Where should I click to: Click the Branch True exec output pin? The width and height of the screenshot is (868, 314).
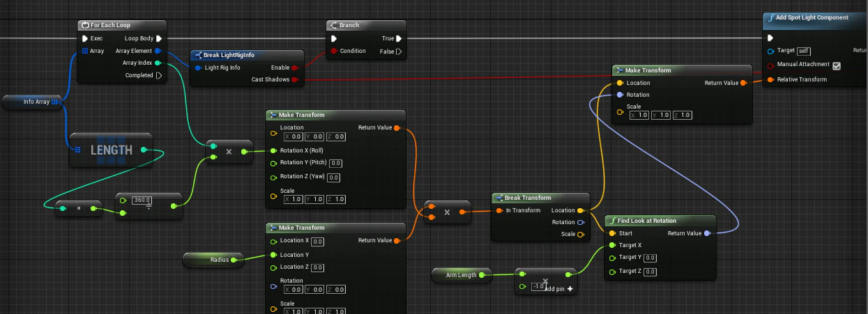pos(399,39)
